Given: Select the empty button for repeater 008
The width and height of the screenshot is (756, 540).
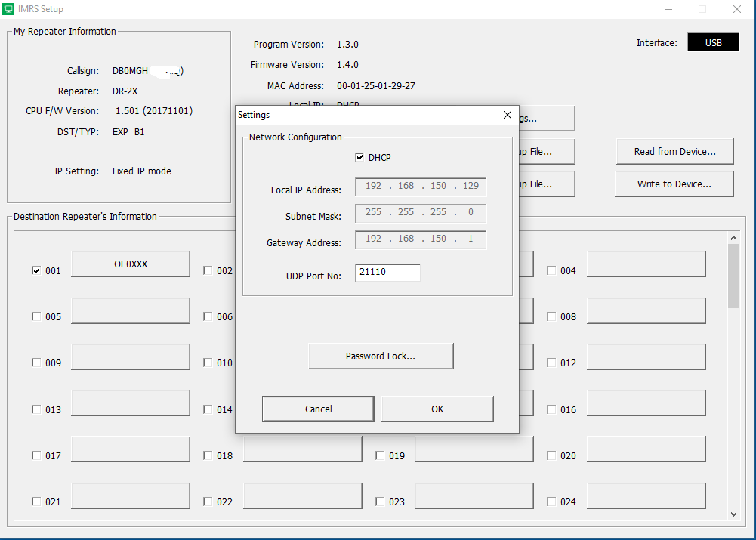Looking at the screenshot, I should [x=646, y=310].
